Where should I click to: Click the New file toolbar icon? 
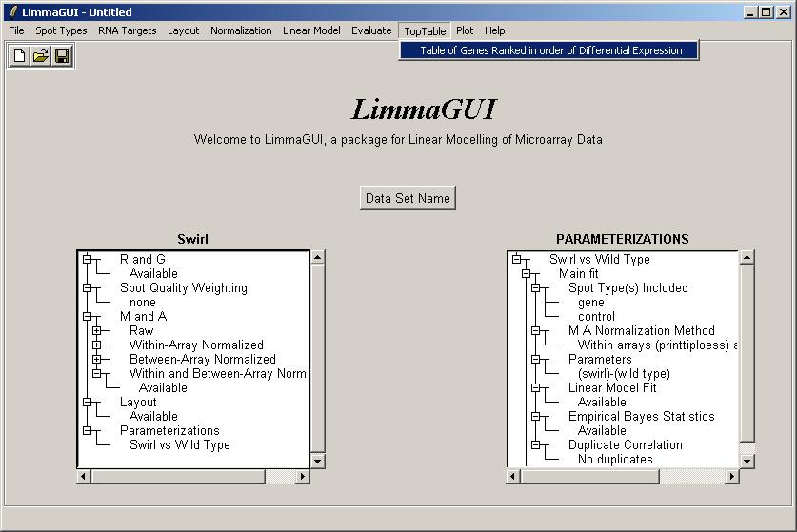coord(20,56)
